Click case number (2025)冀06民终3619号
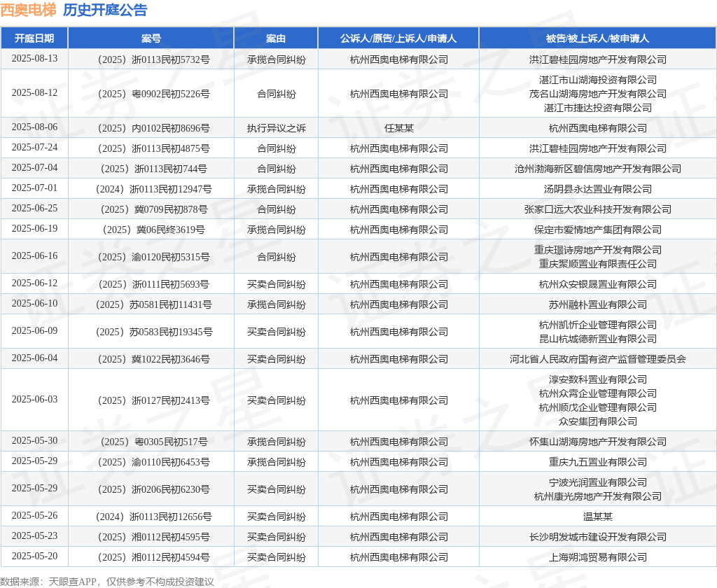717x588 pixels. point(153,230)
